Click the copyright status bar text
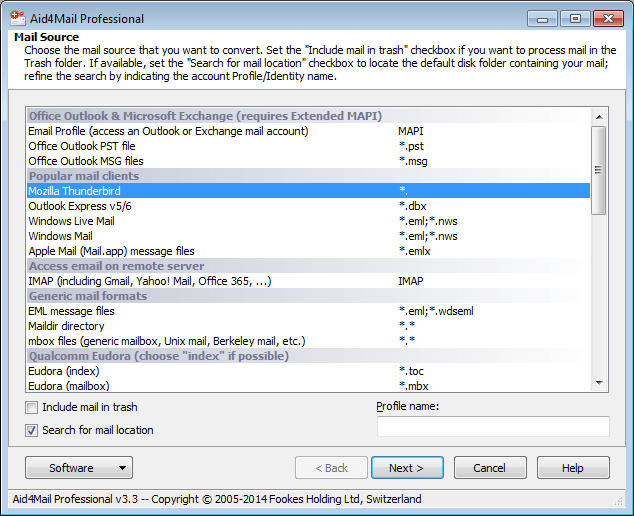 (x=217, y=499)
